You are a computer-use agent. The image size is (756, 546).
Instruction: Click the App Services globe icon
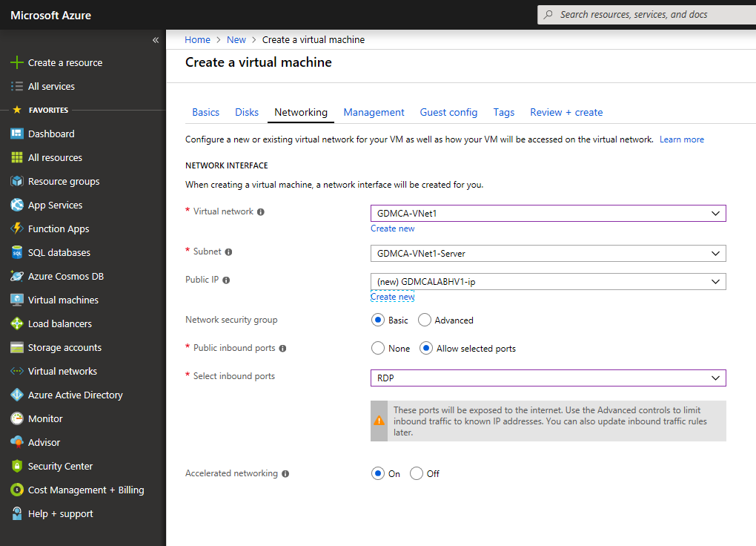coord(17,205)
